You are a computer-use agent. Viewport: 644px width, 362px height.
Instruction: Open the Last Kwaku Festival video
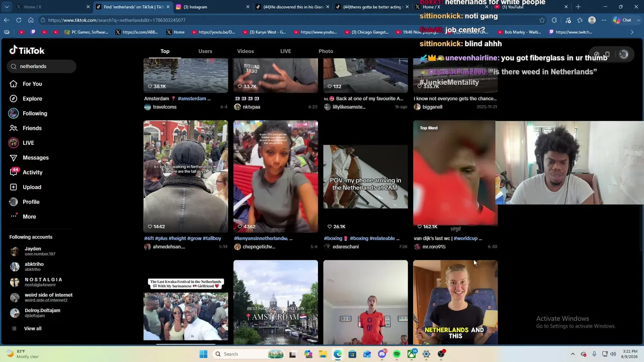[186, 302]
